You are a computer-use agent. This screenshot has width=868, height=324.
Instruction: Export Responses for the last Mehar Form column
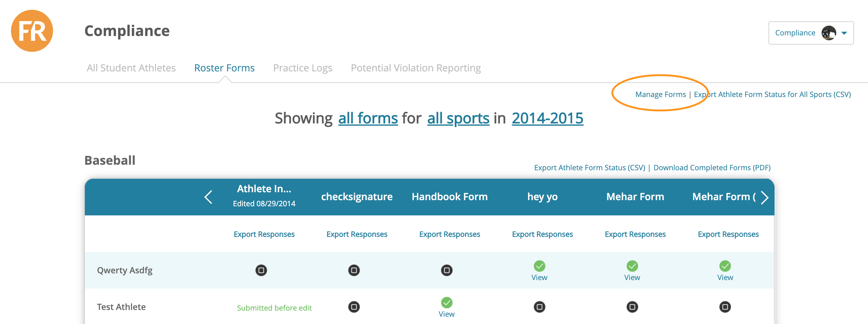coord(728,234)
